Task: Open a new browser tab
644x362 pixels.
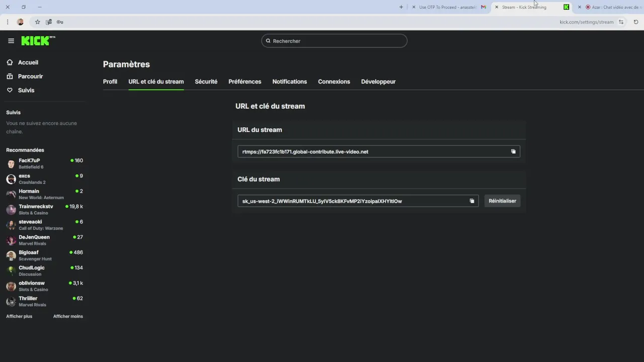Action: point(401,7)
